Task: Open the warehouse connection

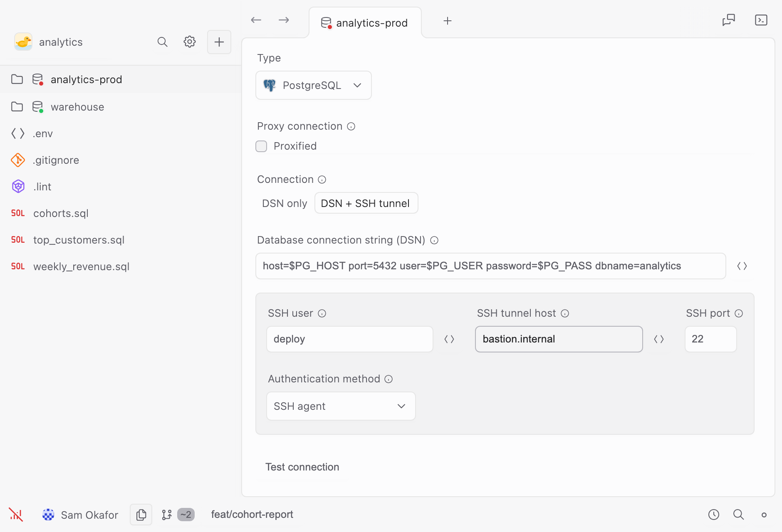Action: pos(121,107)
